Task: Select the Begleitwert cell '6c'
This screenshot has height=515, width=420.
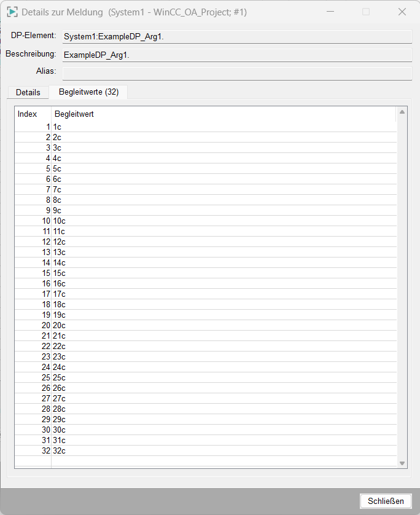Action: 224,179
